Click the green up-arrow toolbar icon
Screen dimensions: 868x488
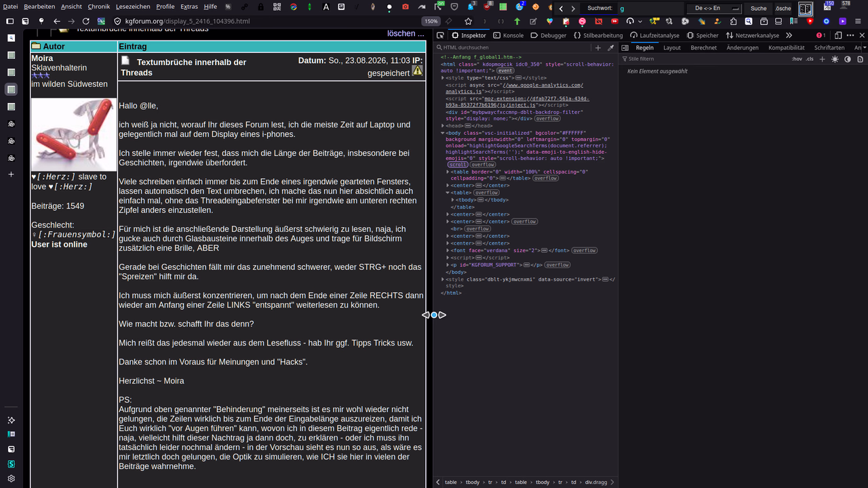517,21
